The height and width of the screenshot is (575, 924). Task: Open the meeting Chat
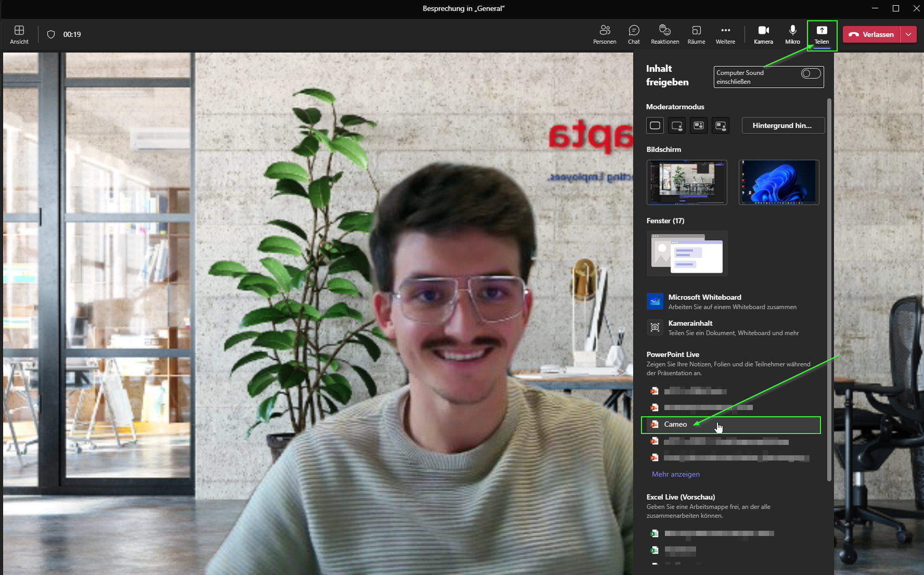pyautogui.click(x=633, y=34)
